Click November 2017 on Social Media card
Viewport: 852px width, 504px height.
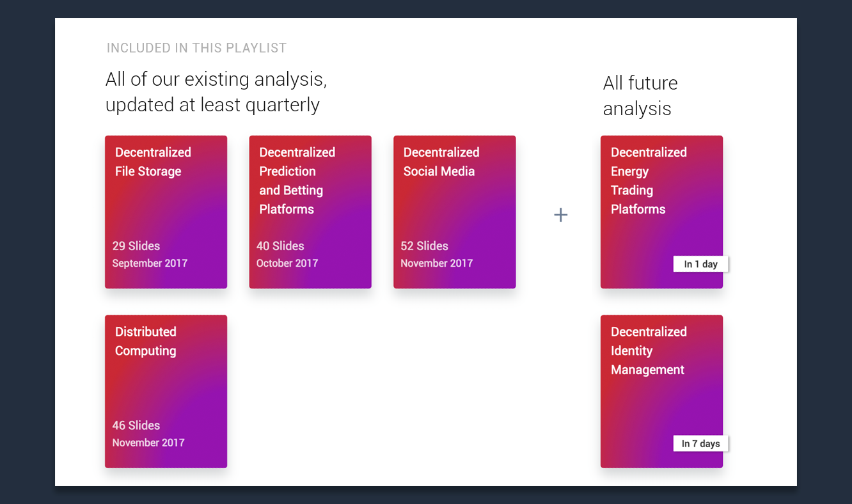[436, 264]
